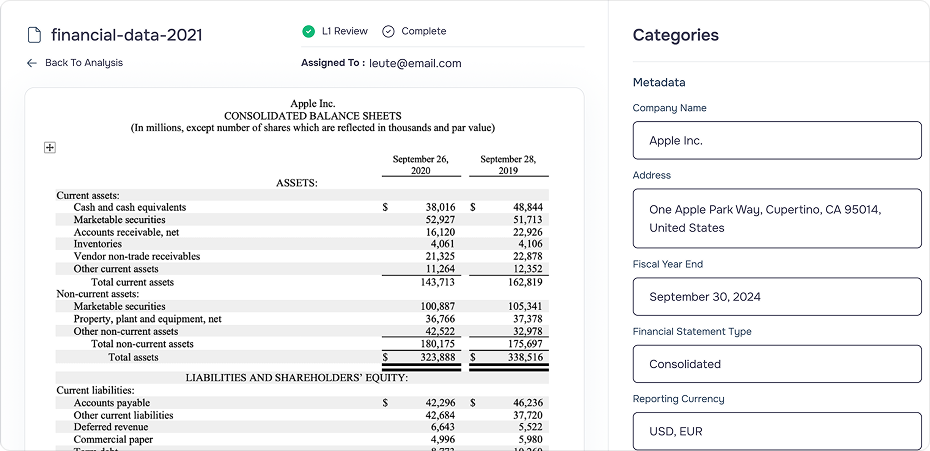This screenshot has height=451, width=930.
Task: Click Vendor non-trade receivables row label
Action: pos(137,256)
